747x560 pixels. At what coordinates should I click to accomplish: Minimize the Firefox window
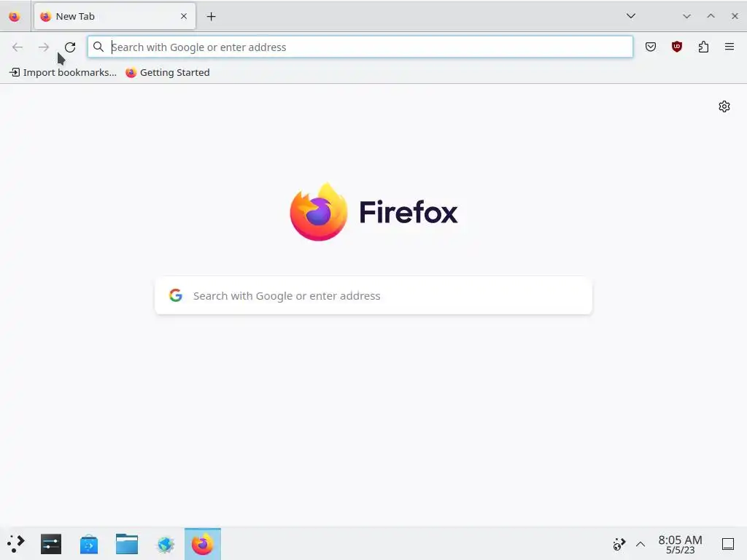(686, 16)
